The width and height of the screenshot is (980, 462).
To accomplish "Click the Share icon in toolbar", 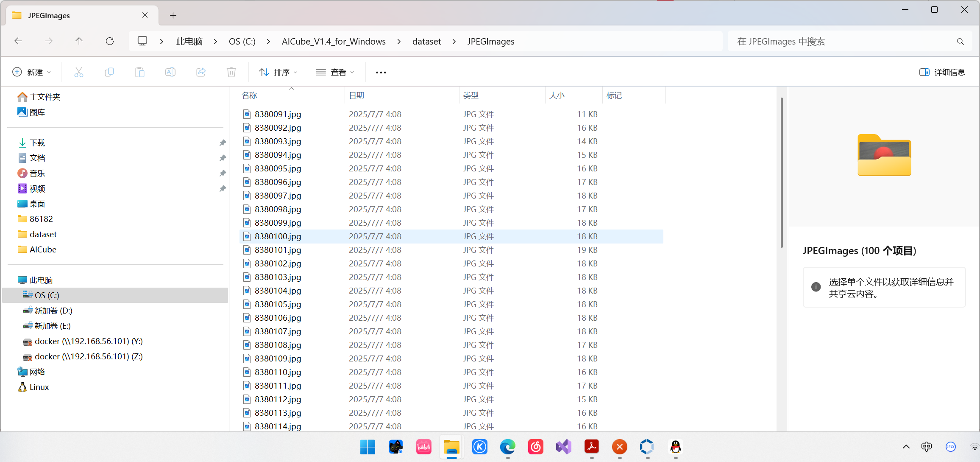I will coord(201,72).
